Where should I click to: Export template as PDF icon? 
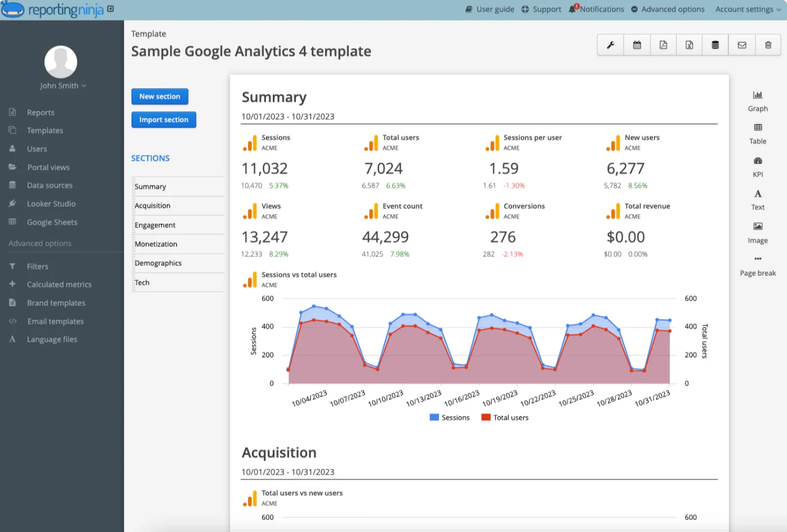663,45
